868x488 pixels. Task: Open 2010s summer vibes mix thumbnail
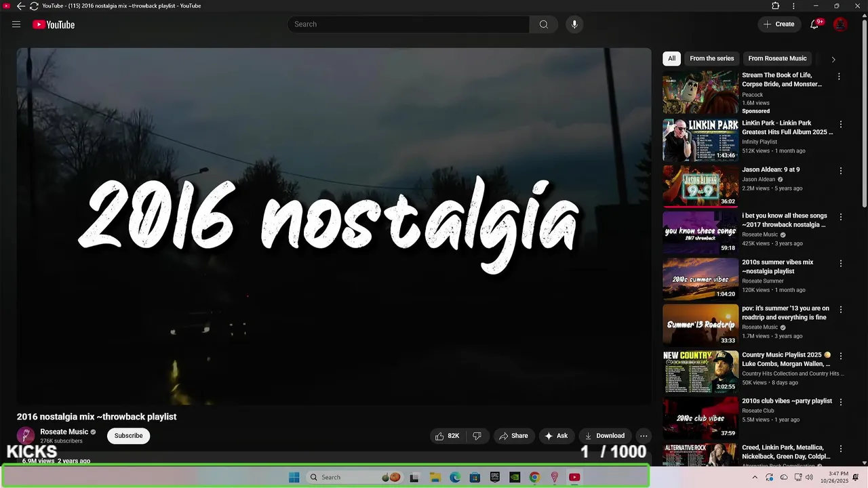point(701,279)
